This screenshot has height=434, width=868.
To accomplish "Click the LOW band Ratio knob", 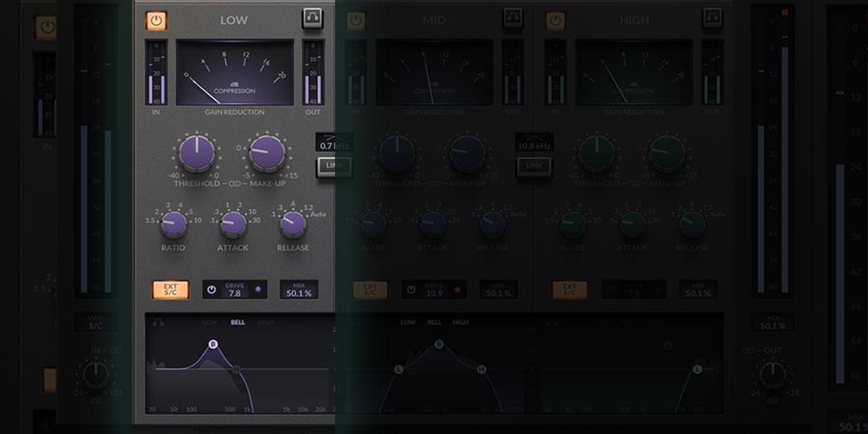I will [173, 224].
